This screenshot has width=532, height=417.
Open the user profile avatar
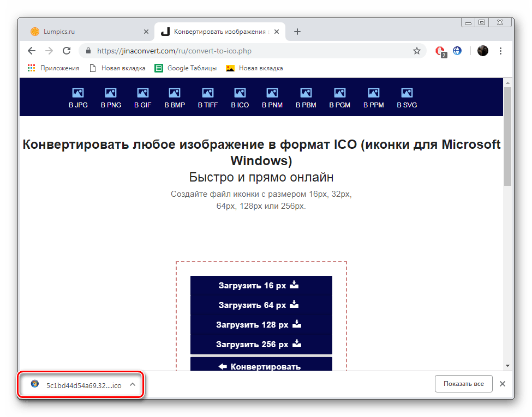483,51
